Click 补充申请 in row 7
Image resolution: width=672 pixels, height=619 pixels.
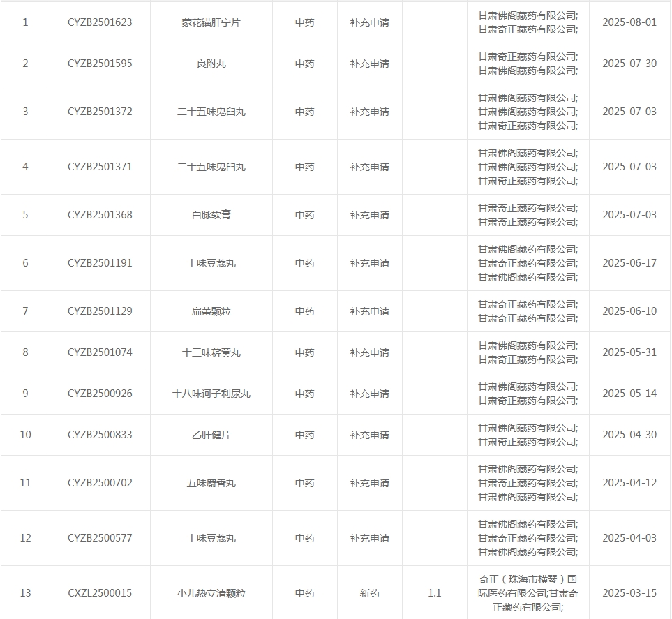click(369, 311)
